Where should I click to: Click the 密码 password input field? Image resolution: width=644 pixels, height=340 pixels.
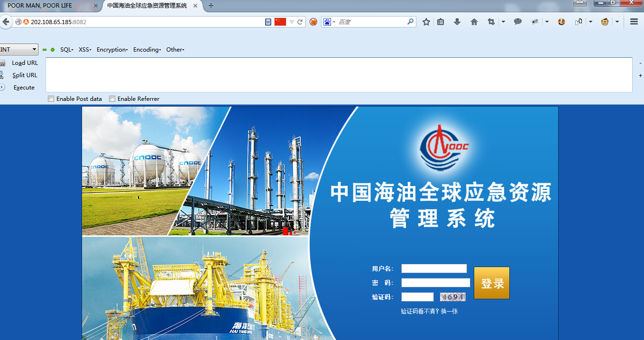click(436, 283)
